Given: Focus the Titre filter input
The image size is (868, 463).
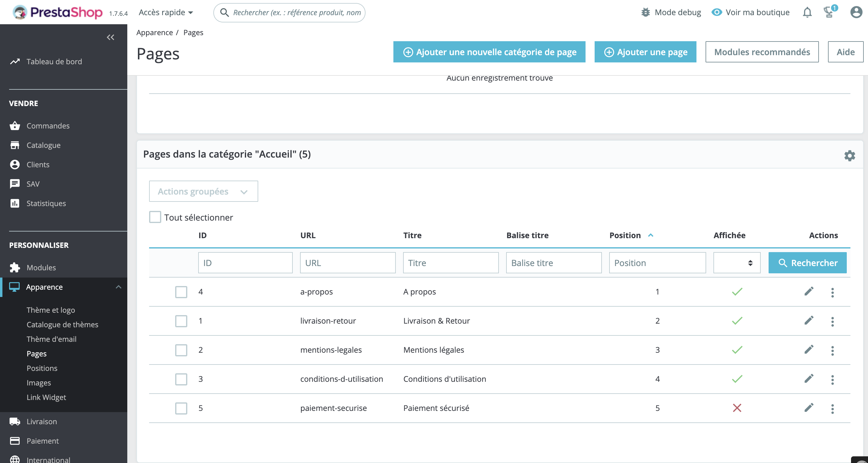Looking at the screenshot, I should (451, 263).
